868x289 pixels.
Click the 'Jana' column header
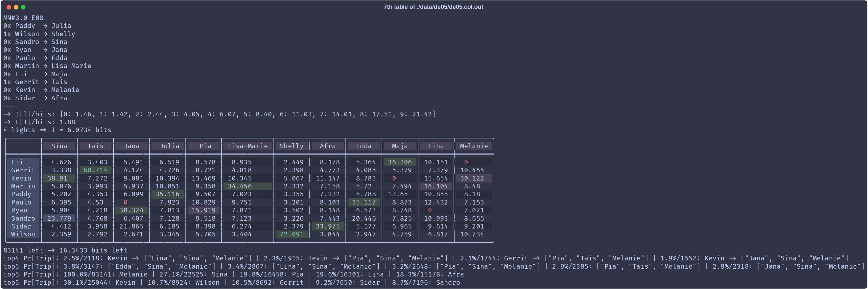click(x=131, y=146)
